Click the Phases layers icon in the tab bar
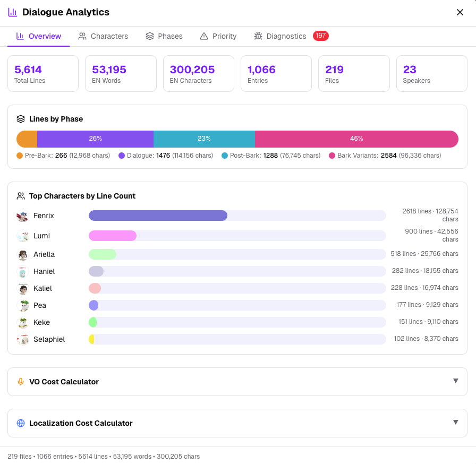 (x=149, y=36)
